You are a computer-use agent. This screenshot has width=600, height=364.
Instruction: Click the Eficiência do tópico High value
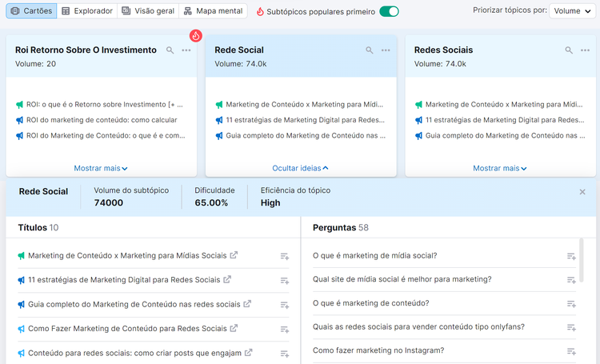point(270,203)
